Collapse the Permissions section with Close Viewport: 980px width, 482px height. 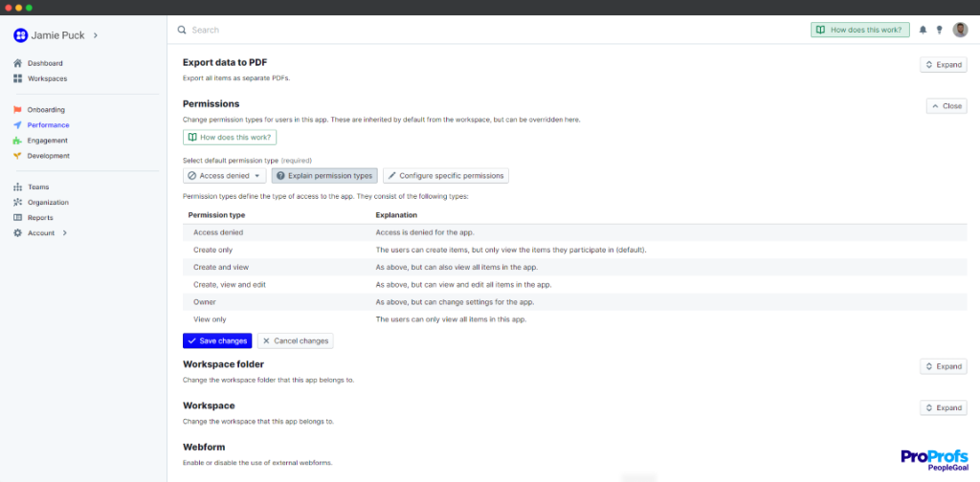point(946,106)
